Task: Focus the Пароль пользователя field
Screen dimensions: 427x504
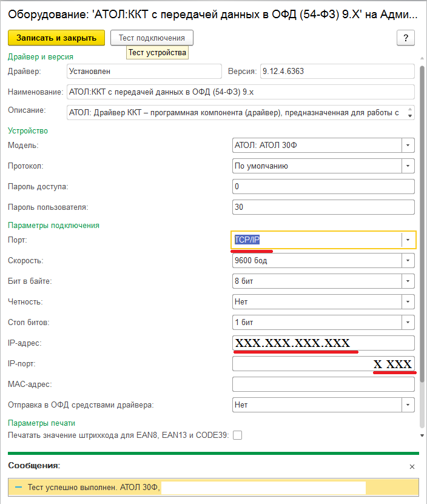Action: click(x=323, y=207)
